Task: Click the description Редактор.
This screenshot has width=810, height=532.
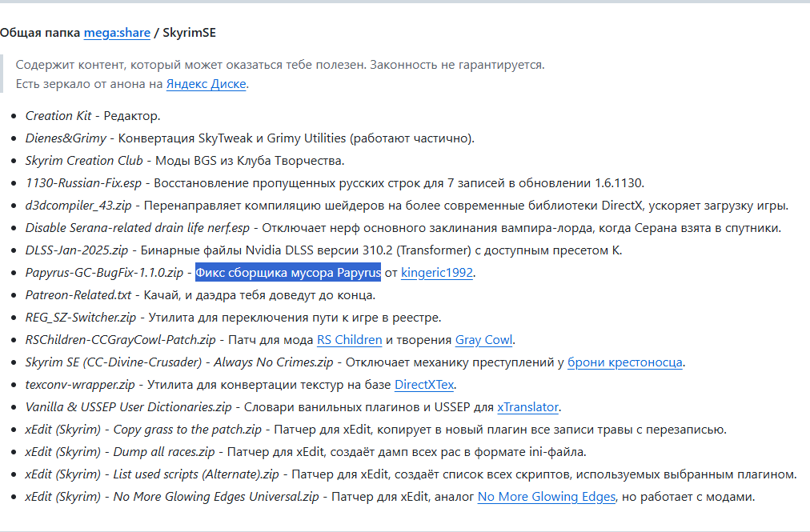Action: (132, 116)
